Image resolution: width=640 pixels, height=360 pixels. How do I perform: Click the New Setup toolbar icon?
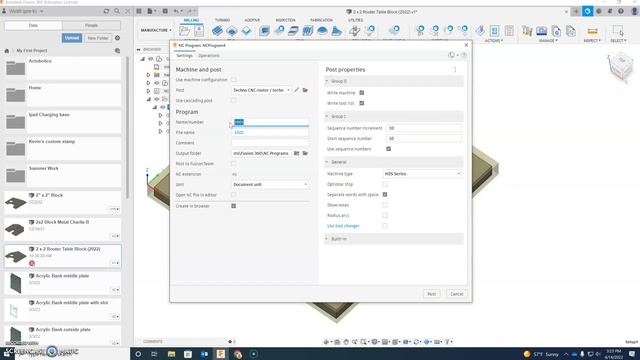184,31
